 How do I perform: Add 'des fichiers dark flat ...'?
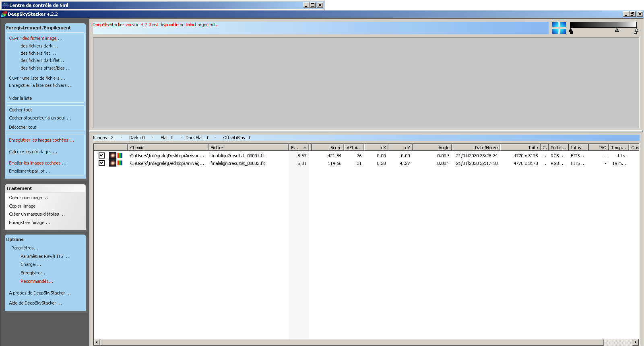(43, 60)
